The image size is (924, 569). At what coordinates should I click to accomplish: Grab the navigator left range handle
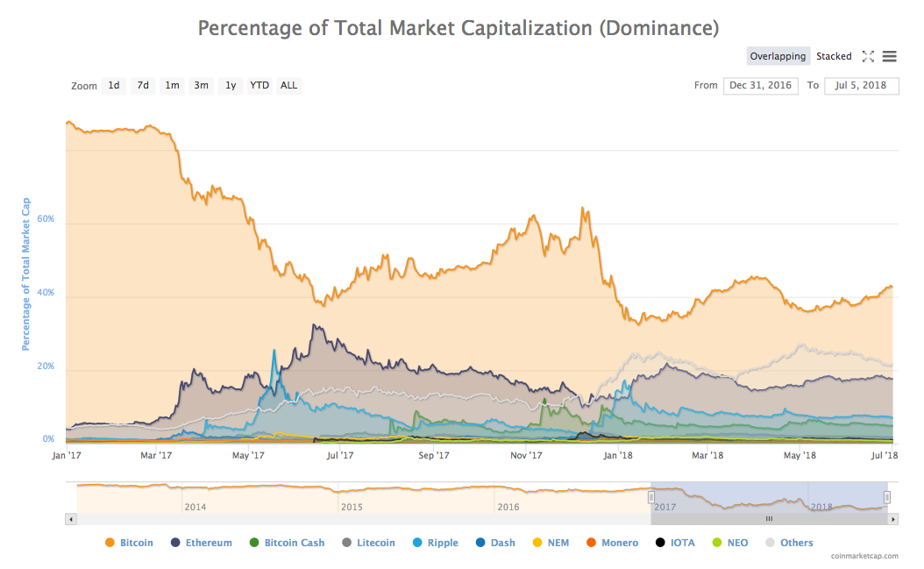[x=651, y=497]
